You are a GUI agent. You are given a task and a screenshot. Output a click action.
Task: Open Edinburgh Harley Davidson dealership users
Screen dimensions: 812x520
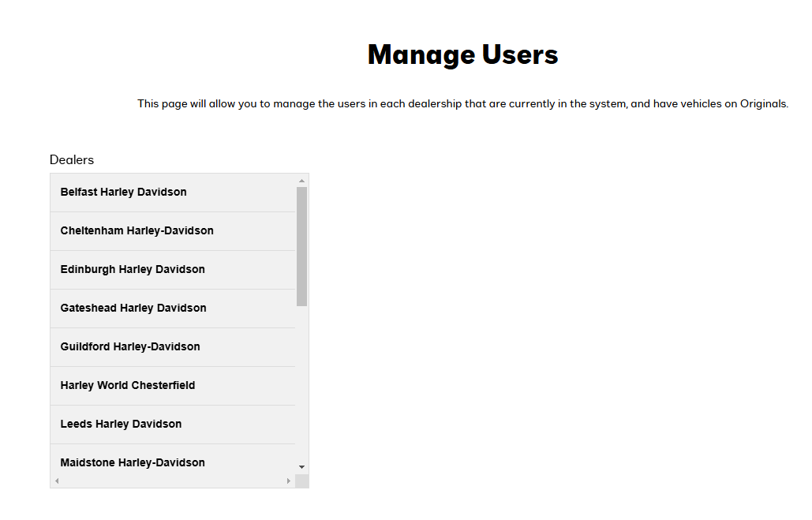(x=133, y=269)
